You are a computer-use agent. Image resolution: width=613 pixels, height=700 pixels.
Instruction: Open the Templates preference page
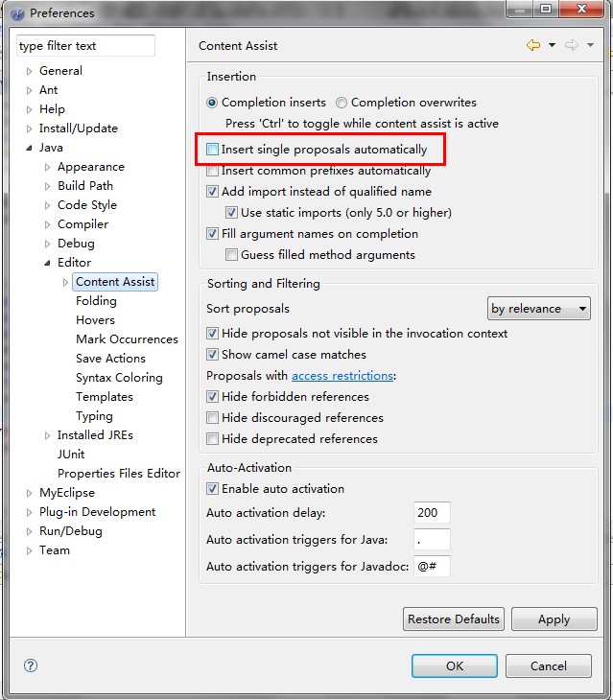pyautogui.click(x=105, y=397)
